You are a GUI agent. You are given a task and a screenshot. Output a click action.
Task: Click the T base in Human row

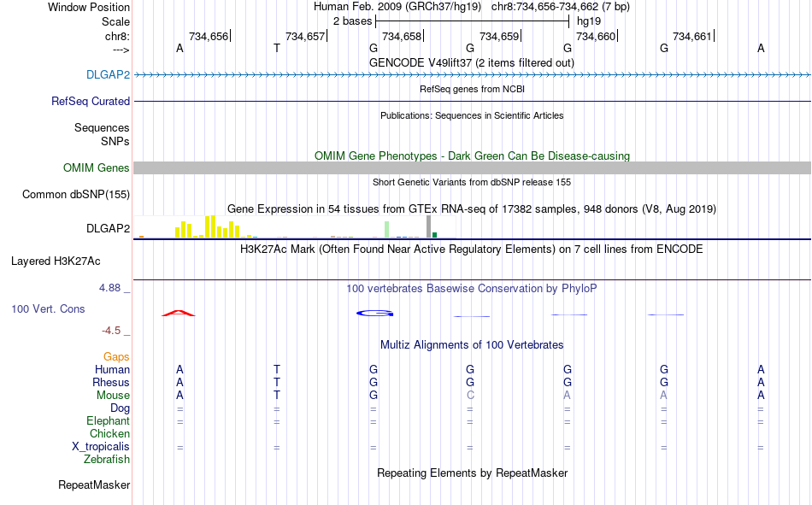(277, 369)
